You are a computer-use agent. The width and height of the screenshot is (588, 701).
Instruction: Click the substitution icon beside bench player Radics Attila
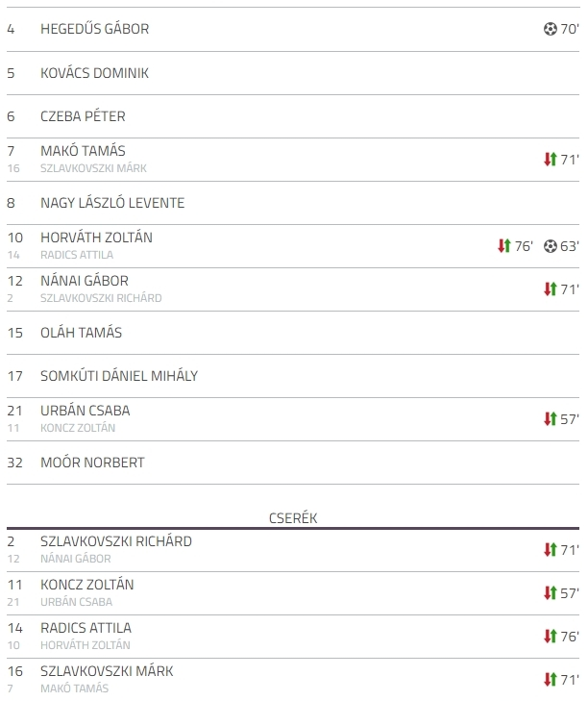[550, 637]
